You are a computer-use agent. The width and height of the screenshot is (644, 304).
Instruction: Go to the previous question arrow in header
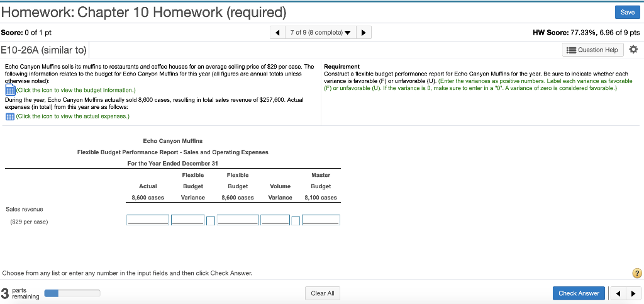coord(277,33)
